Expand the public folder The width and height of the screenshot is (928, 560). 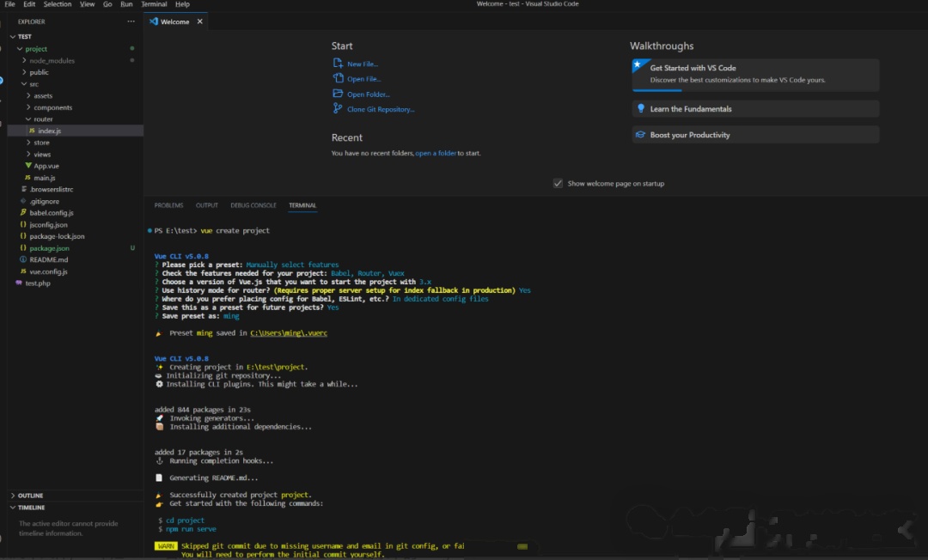point(24,72)
